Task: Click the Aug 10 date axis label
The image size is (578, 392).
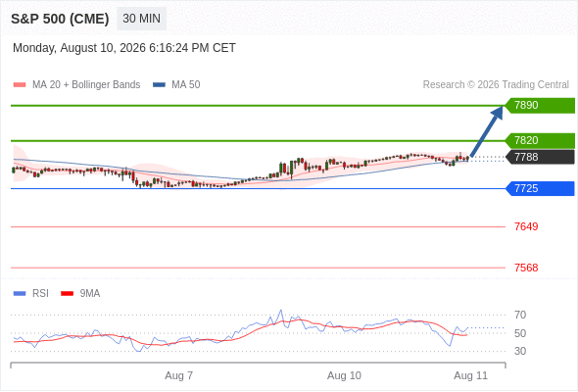Action: pos(344,375)
